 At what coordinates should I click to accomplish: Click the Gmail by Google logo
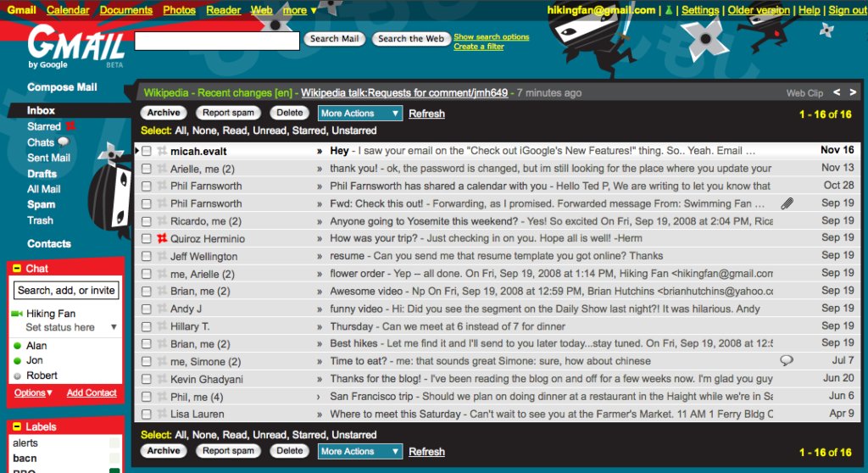pos(75,48)
